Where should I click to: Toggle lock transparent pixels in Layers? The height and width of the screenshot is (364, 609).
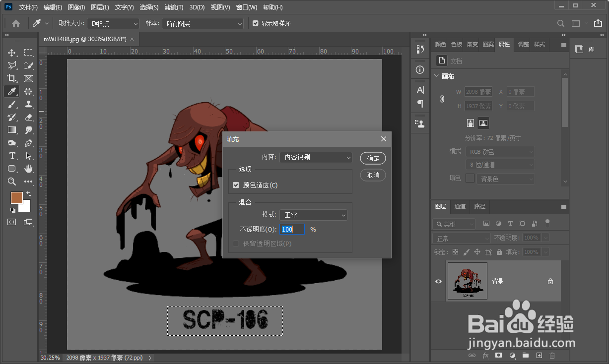(455, 252)
